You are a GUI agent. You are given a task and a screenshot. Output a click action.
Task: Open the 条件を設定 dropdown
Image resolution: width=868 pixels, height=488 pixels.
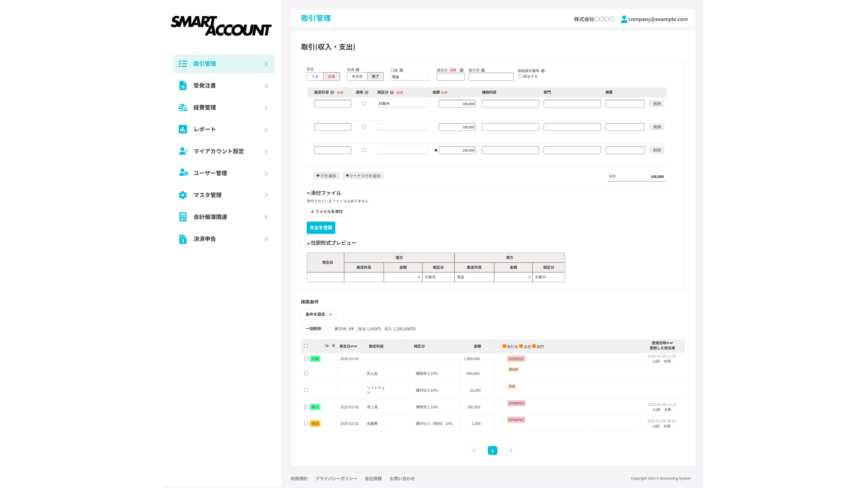[x=318, y=314]
